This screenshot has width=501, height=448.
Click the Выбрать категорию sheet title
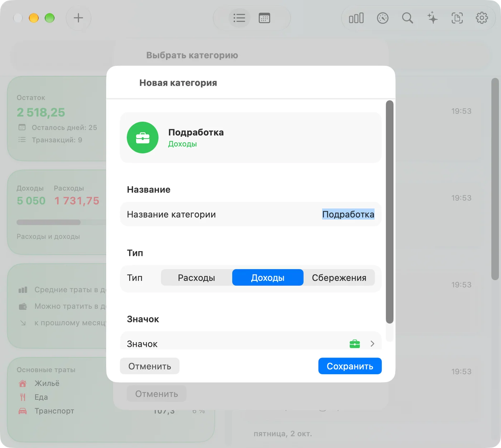click(192, 55)
